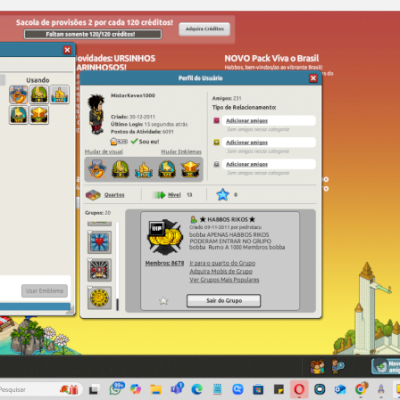Click the gold star badge in user profile
This screenshot has height=400, width=400.
pos(190,169)
